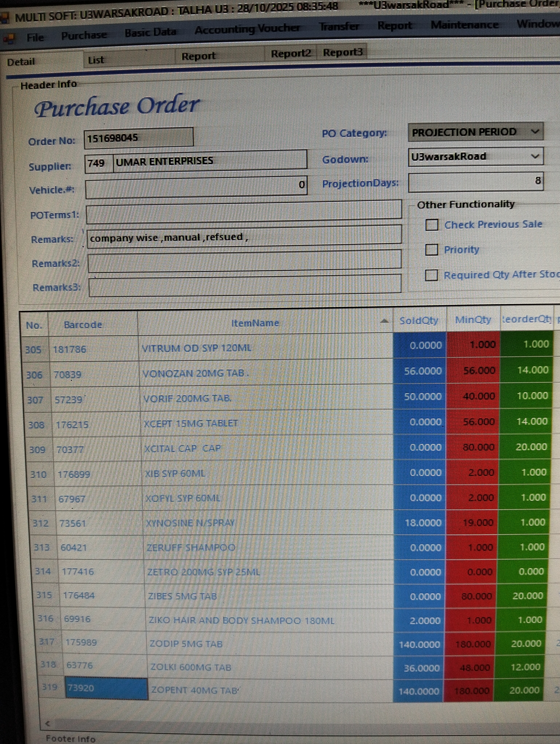Open the Purchase menu
The image size is (560, 744).
pyautogui.click(x=84, y=35)
